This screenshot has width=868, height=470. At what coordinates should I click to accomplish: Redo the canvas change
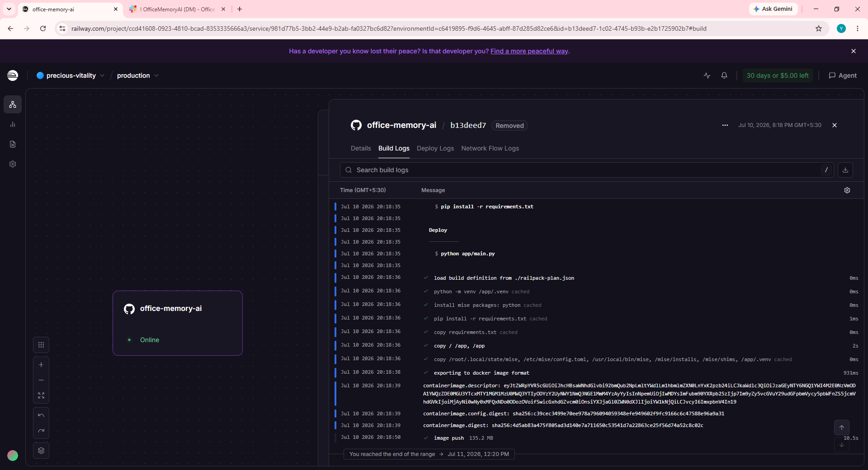[41, 431]
